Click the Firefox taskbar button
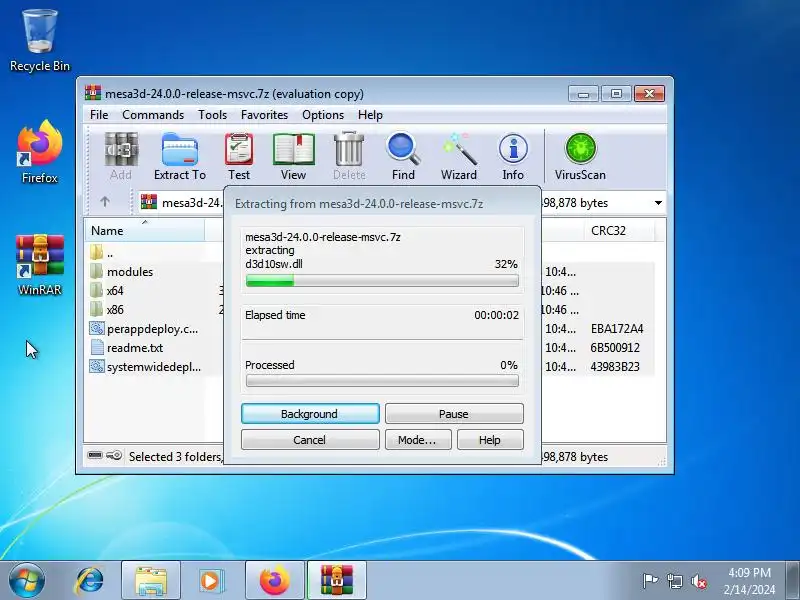800x600 pixels. pyautogui.click(x=274, y=581)
